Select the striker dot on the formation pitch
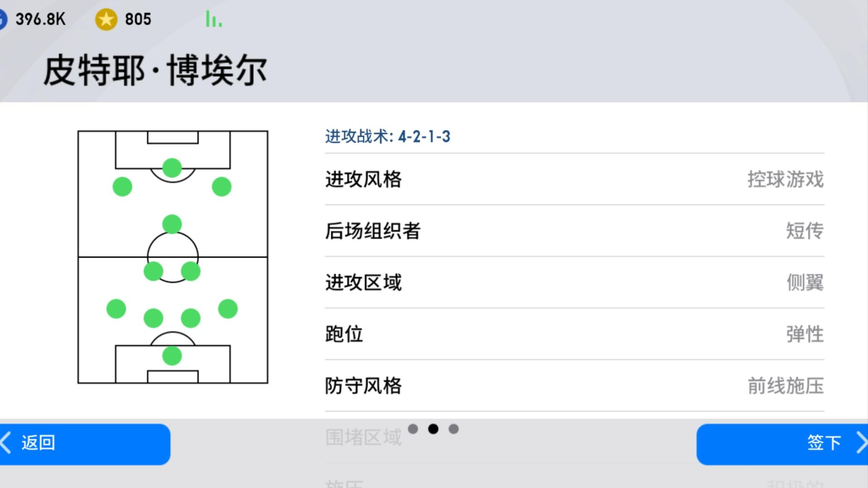Screen dimensions: 868x488 172,168
